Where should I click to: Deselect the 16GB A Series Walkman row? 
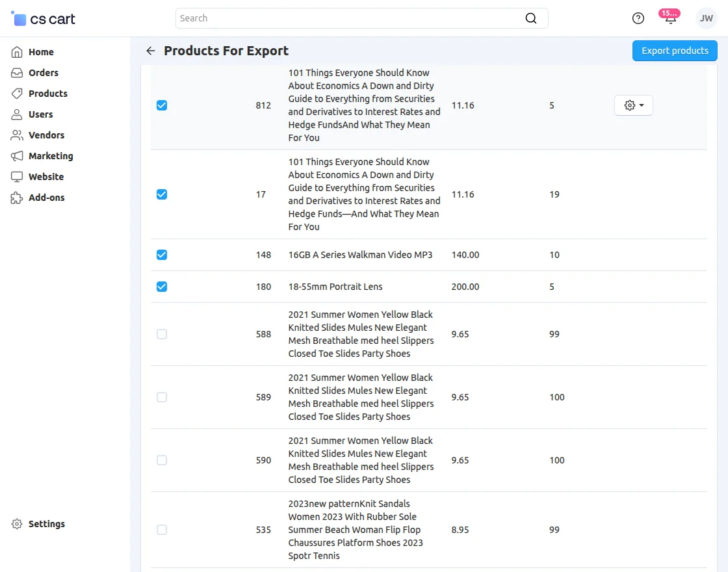[x=161, y=255]
